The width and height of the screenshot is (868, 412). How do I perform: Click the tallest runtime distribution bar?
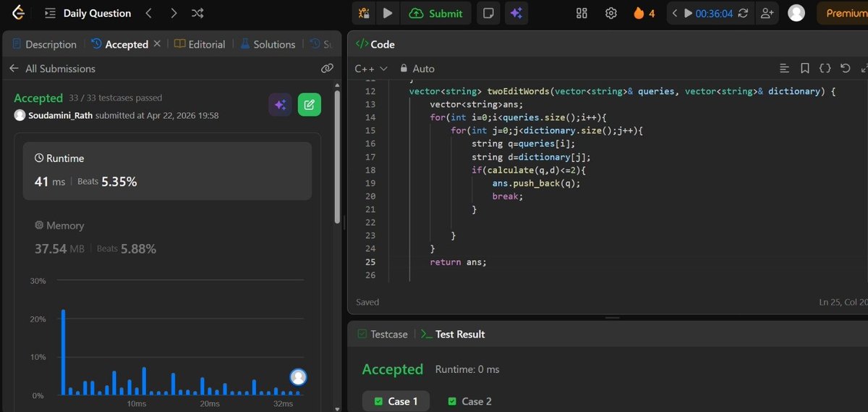click(63, 352)
